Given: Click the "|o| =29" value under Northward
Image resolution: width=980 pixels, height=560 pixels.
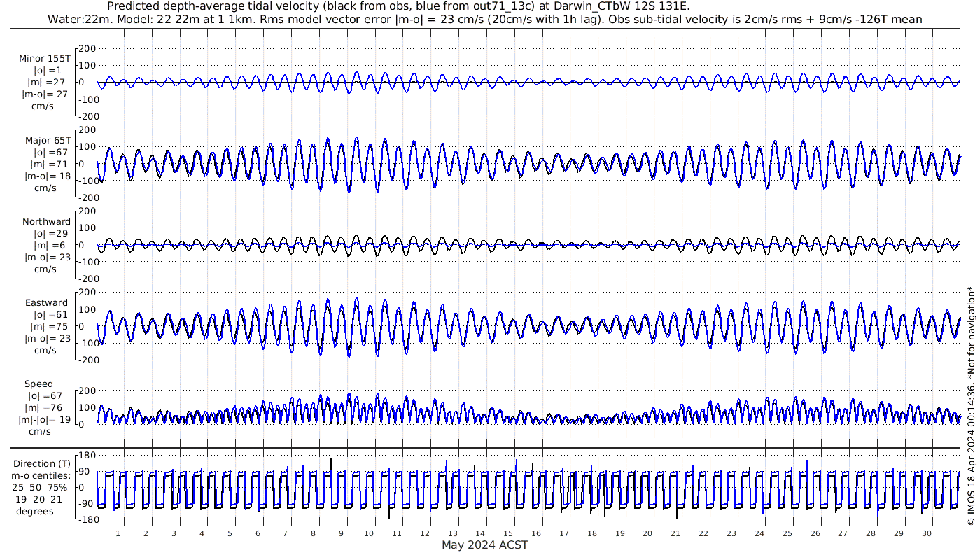Looking at the screenshot, I should (x=50, y=233).
